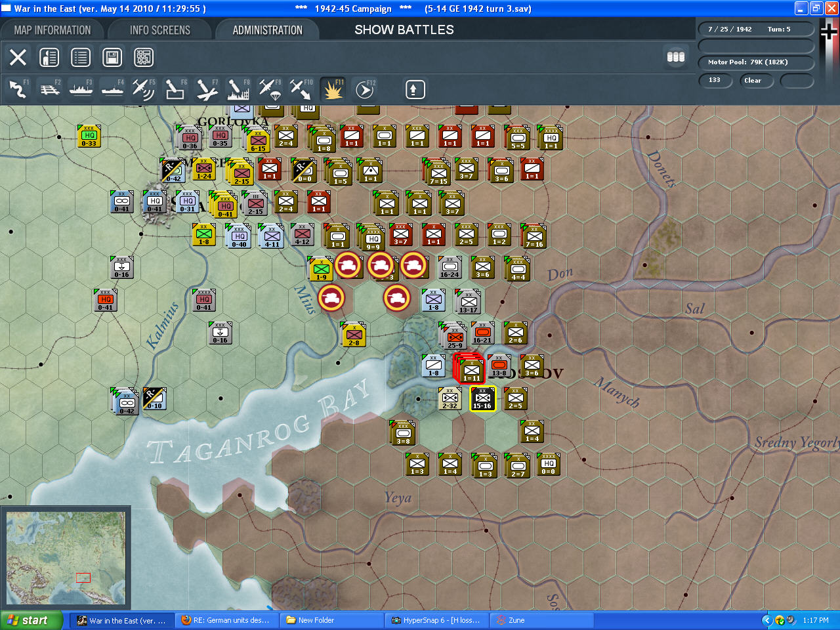Screen dimensions: 840x630
Task: Switch to 'RE: German units des...' taskbar item
Action: coord(226,620)
